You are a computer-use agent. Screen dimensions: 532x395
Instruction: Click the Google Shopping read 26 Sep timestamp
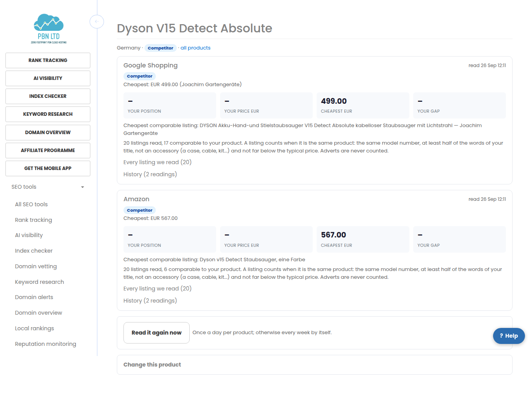point(487,66)
